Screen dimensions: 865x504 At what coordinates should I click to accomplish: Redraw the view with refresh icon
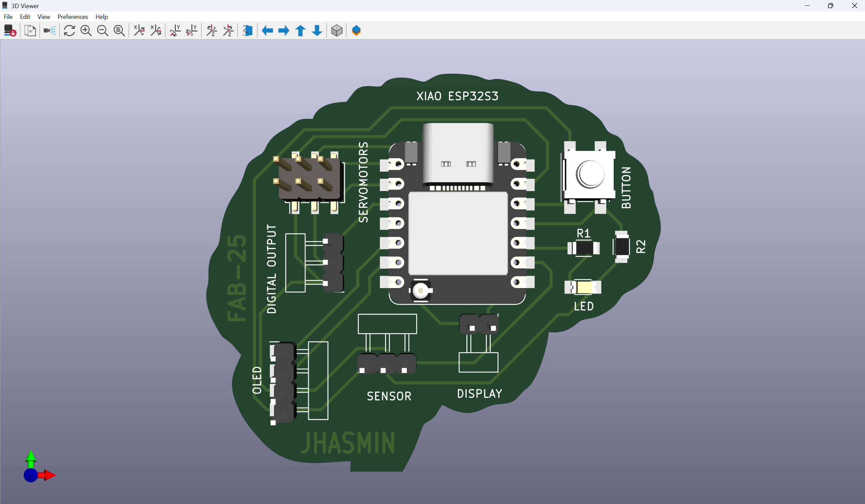[x=69, y=30]
